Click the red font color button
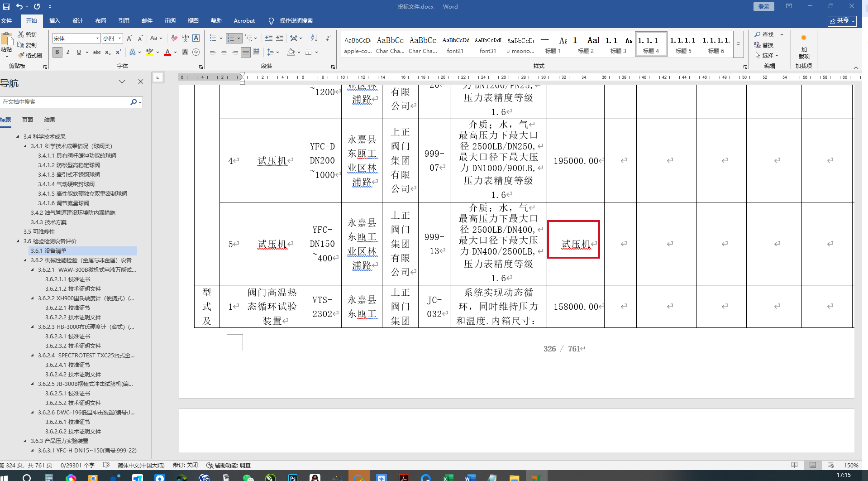868x481 pixels. 167,53
